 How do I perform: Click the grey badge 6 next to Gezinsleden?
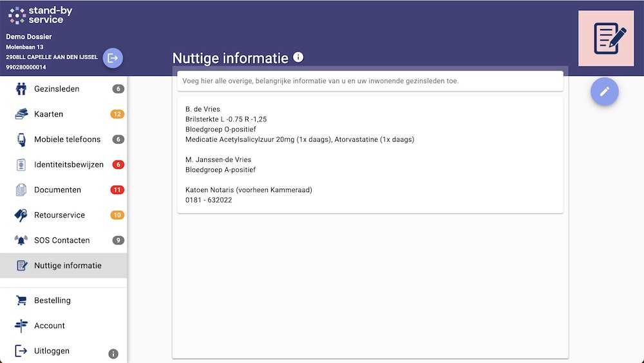(x=118, y=89)
